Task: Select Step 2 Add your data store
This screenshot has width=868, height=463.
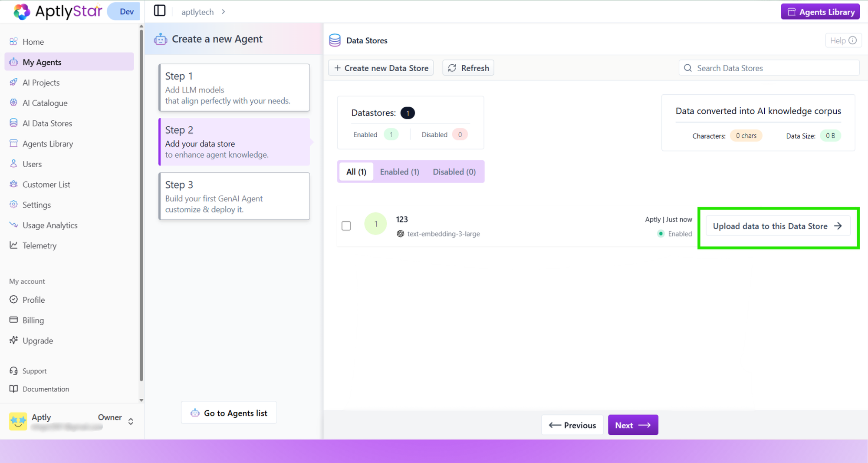Action: [234, 142]
